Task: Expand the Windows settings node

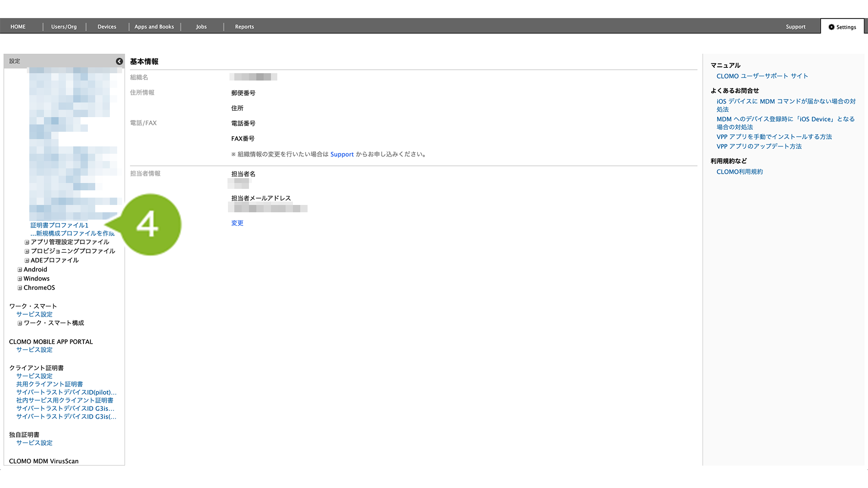Action: tap(20, 279)
